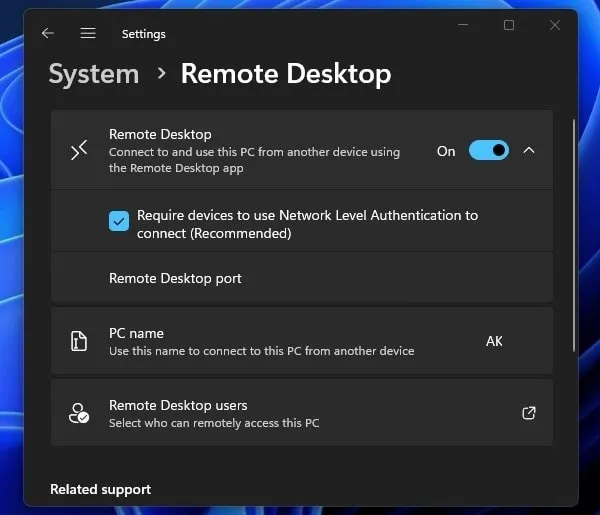Viewport: 600px width, 515px height.
Task: Click the Remote Desktop connection icon
Action: click(79, 150)
